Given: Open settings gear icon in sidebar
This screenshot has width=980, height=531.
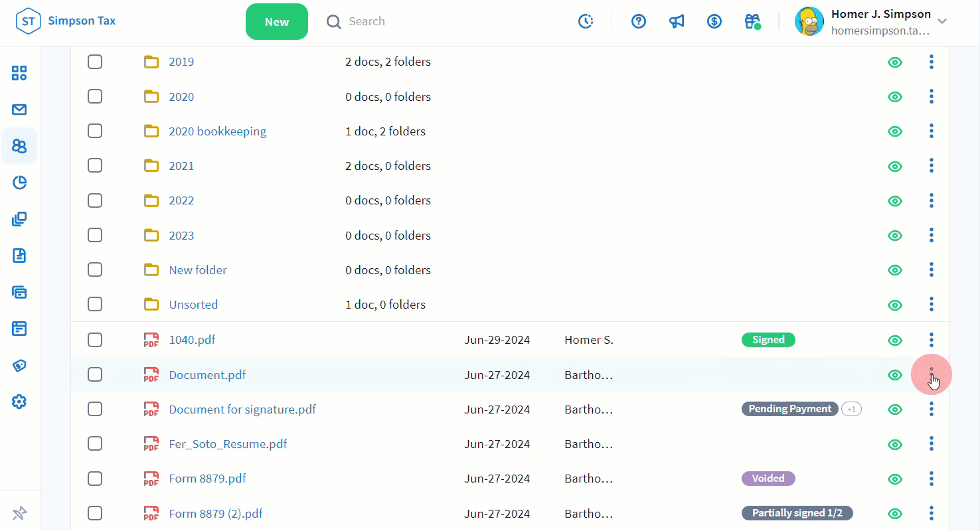Looking at the screenshot, I should point(19,402).
